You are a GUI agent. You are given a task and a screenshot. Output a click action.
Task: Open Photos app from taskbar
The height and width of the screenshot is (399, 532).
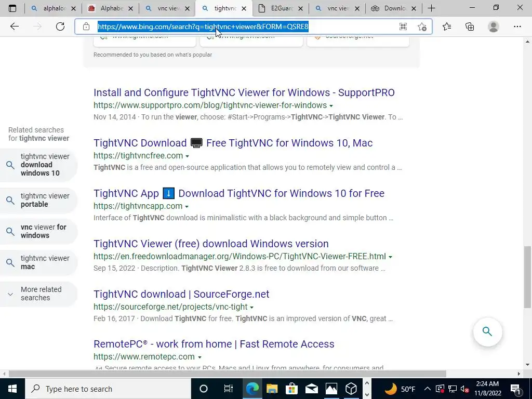(331, 389)
